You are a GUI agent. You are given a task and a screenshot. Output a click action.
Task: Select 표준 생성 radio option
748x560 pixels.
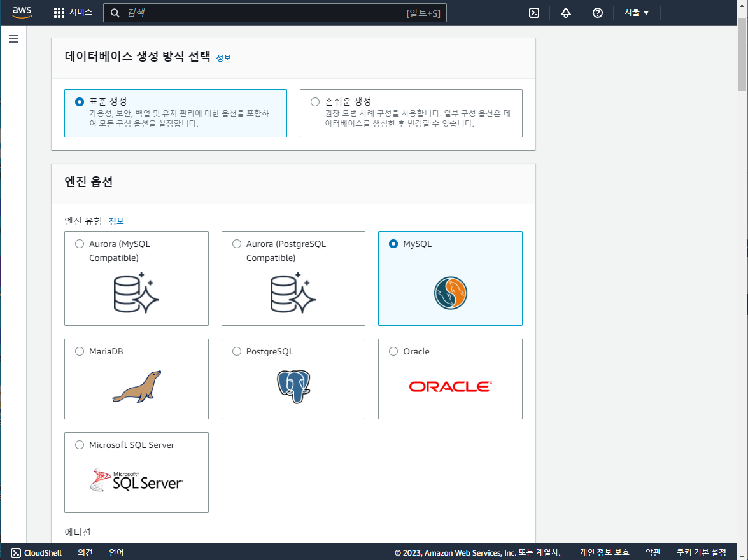tap(80, 102)
